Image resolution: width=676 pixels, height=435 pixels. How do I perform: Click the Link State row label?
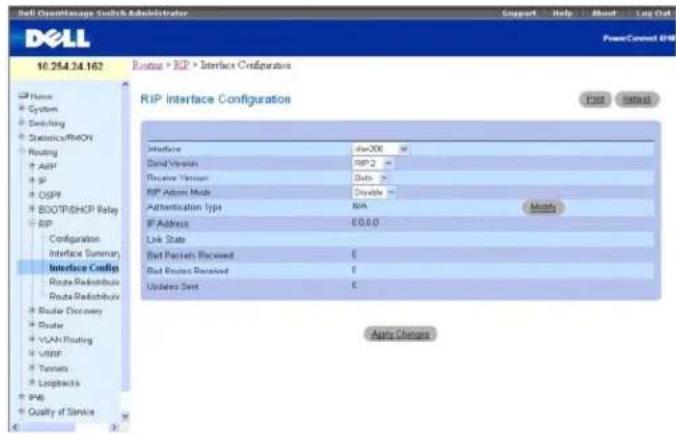[166, 239]
